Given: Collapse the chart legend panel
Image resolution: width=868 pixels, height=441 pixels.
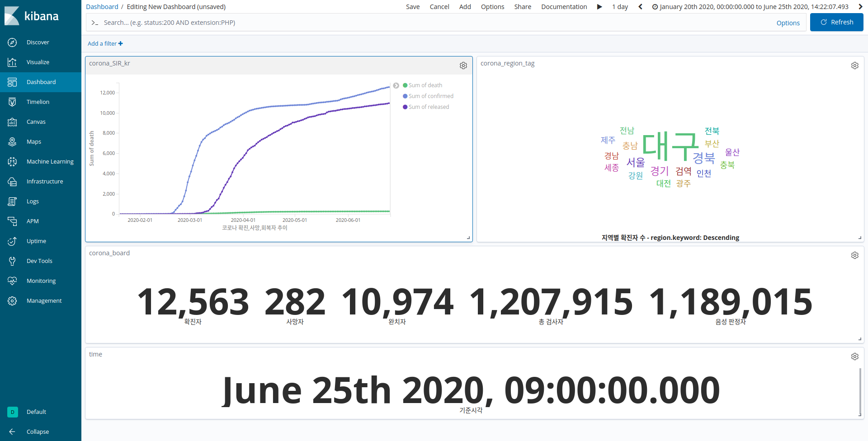Looking at the screenshot, I should coord(396,85).
